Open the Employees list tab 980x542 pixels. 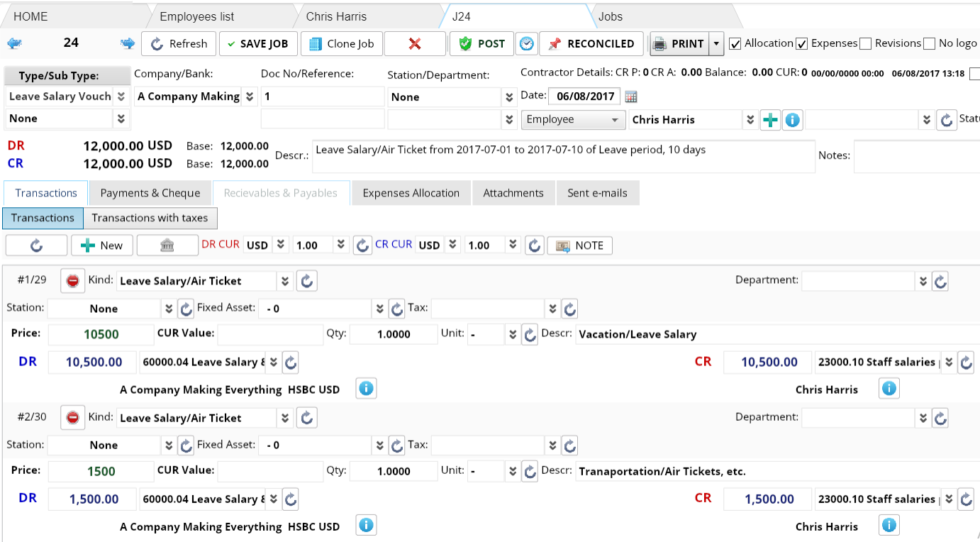click(x=196, y=16)
